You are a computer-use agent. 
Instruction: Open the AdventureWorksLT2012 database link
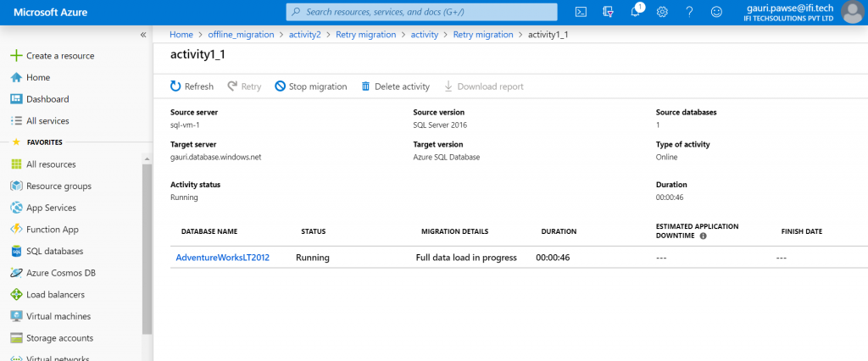tap(223, 258)
